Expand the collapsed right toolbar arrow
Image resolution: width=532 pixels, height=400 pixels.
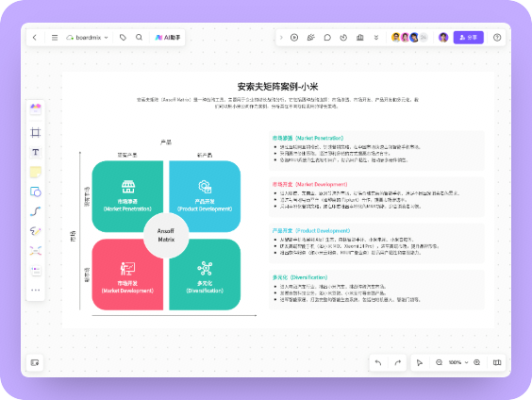pyautogui.click(x=281, y=38)
